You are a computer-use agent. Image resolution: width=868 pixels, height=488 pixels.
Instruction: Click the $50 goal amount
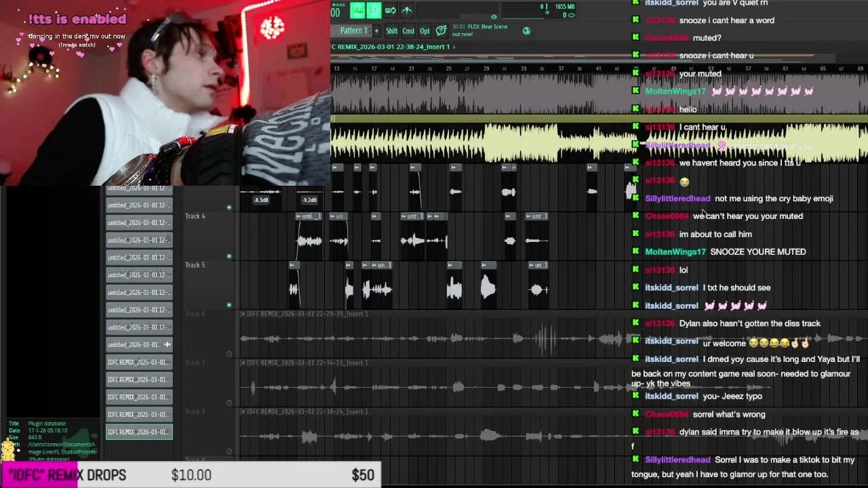coord(363,475)
